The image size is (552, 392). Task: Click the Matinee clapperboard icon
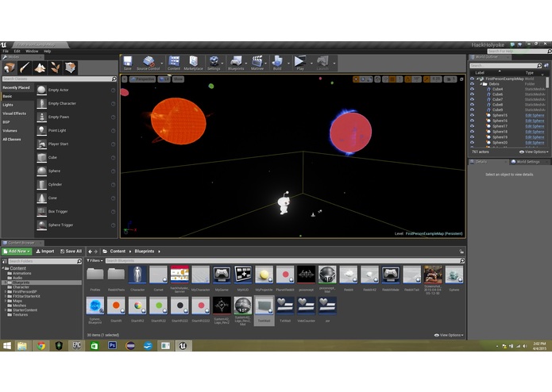[257, 62]
